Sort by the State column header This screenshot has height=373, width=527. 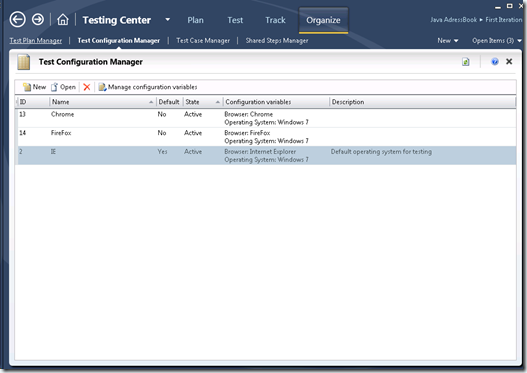[x=202, y=102]
